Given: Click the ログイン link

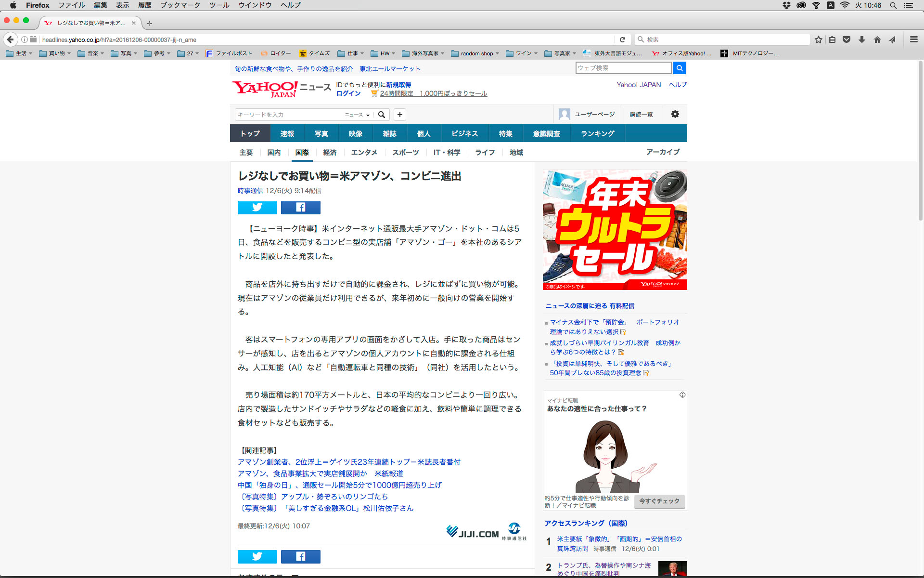Looking at the screenshot, I should 348,93.
